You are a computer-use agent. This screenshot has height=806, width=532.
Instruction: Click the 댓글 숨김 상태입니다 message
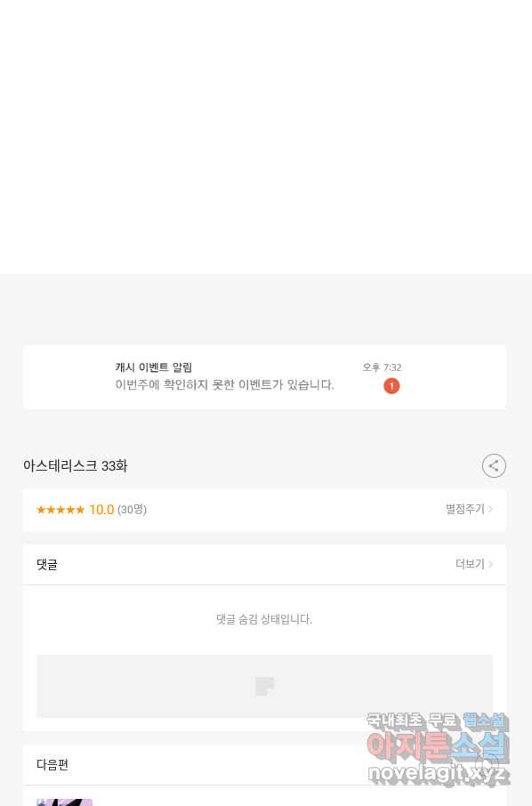coord(264,619)
